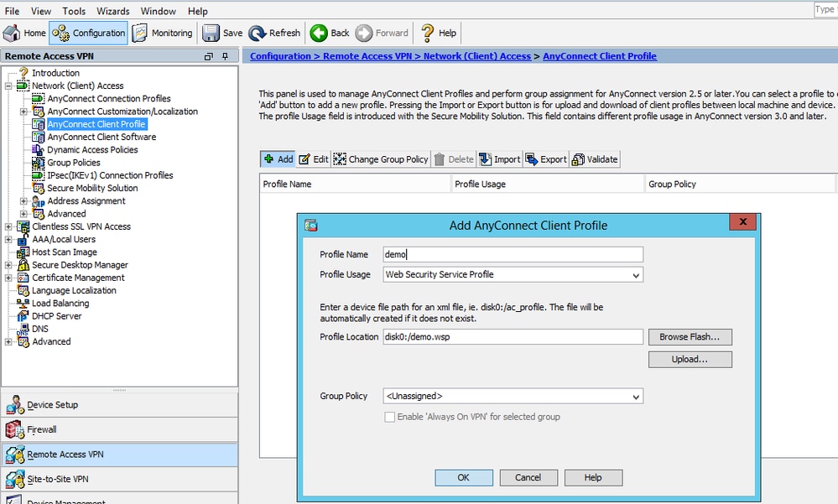Expand the Secure Desktop Manager node
Image resolution: width=838 pixels, height=504 pixels.
point(8,265)
